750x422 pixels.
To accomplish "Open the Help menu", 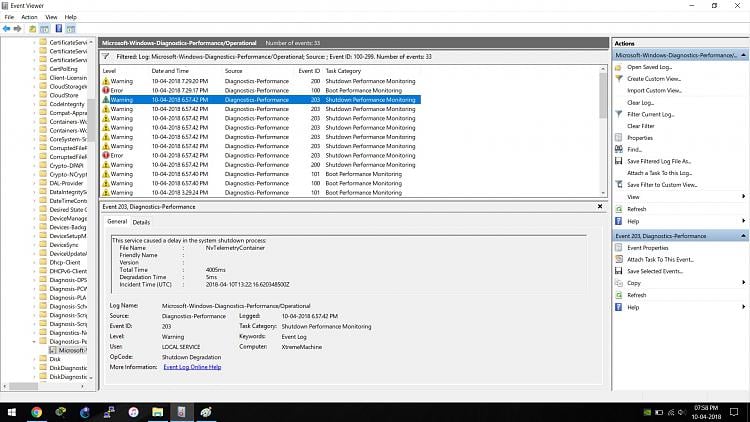I will click(x=70, y=17).
